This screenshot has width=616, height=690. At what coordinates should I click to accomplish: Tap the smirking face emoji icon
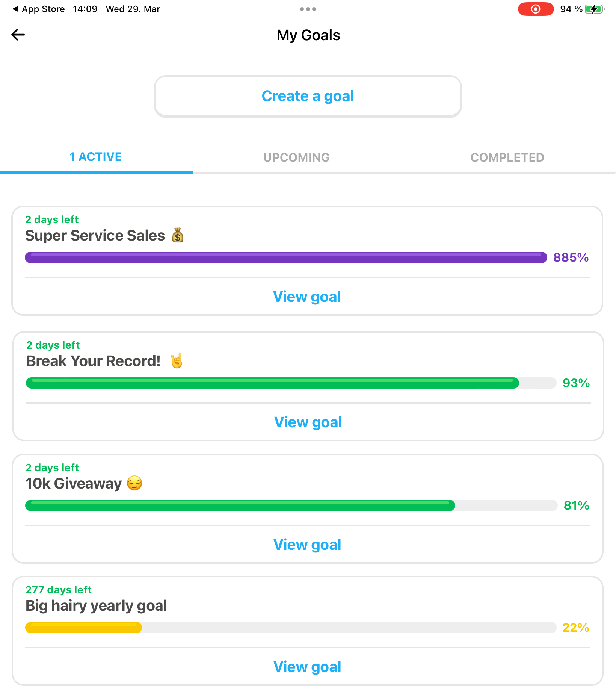coord(134,483)
